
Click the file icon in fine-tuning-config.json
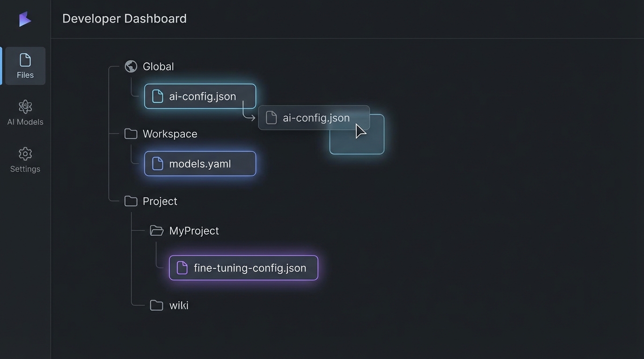pyautogui.click(x=182, y=268)
